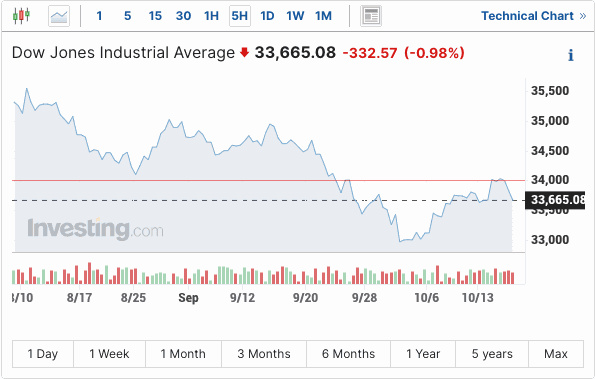Select the 1M interval
This screenshot has width=595, height=379.
(323, 16)
